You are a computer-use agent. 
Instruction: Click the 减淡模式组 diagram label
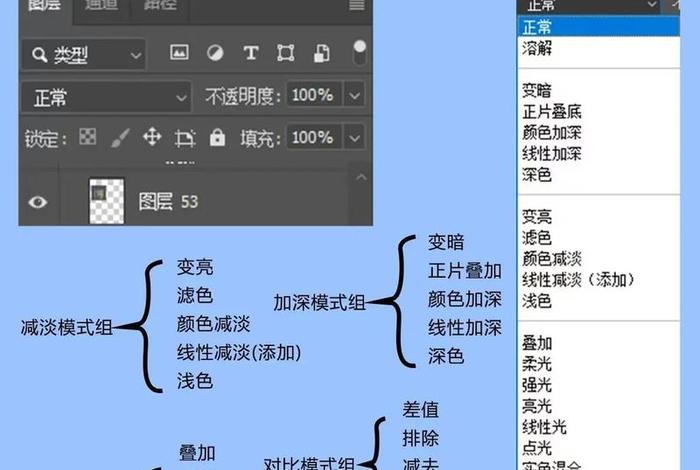[x=67, y=327]
